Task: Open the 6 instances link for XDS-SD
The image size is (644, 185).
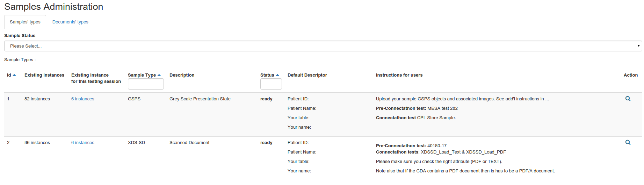Action: coord(83,143)
